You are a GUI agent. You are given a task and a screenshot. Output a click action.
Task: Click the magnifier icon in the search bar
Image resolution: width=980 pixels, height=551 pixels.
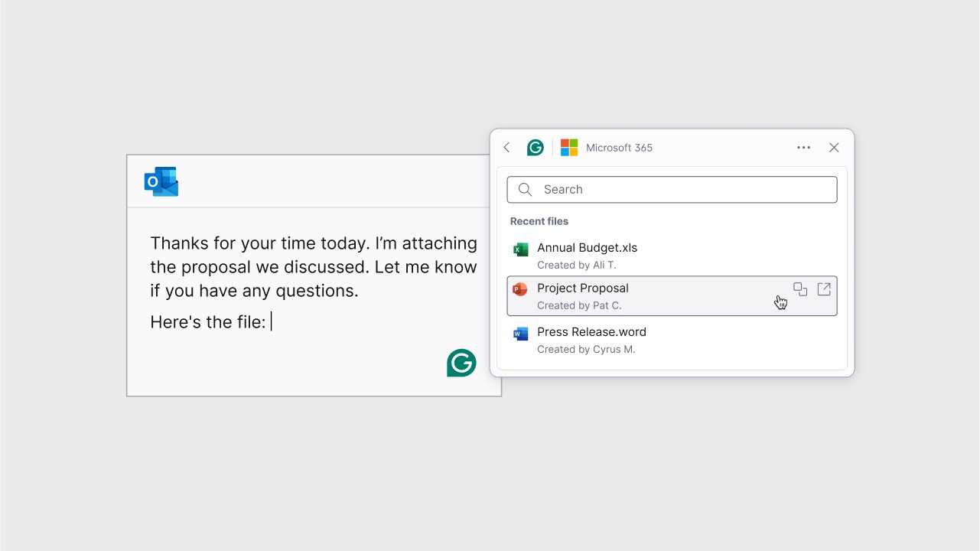click(x=525, y=189)
